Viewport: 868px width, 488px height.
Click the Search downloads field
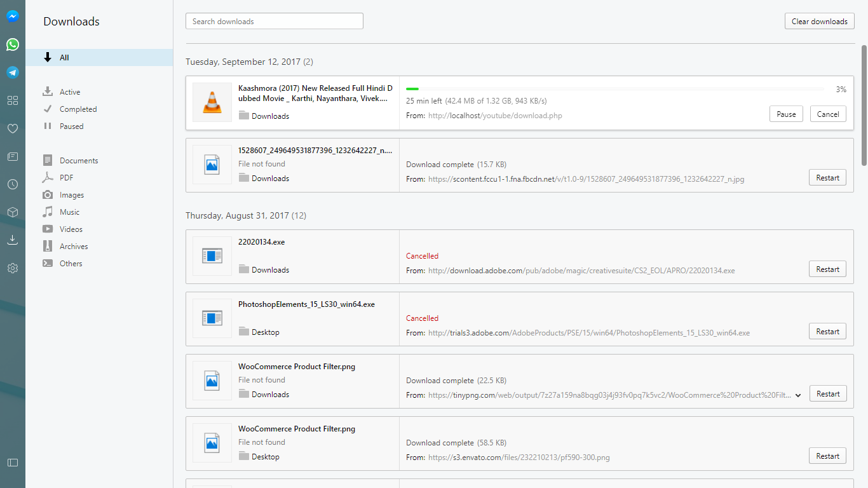[274, 22]
